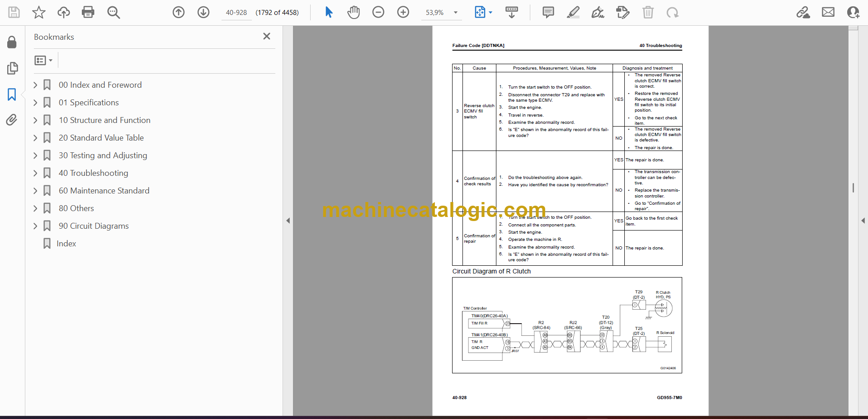
Task: Click the delete trash icon
Action: click(648, 12)
